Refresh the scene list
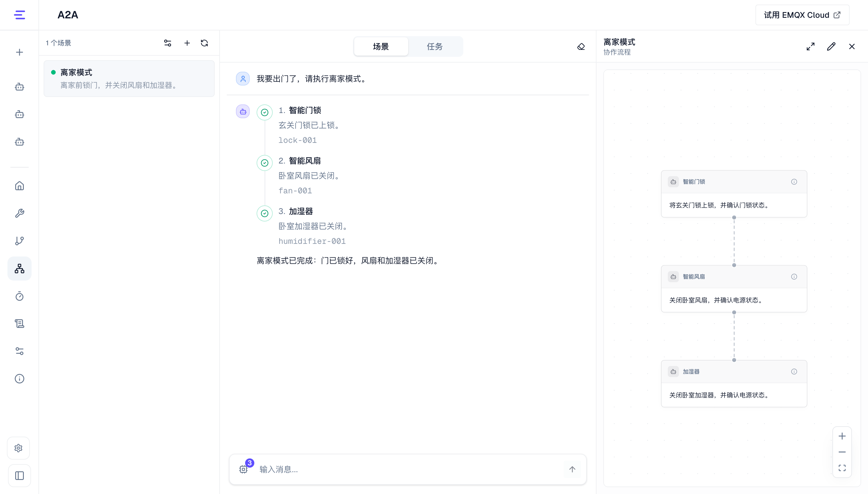The image size is (868, 494). [x=204, y=43]
